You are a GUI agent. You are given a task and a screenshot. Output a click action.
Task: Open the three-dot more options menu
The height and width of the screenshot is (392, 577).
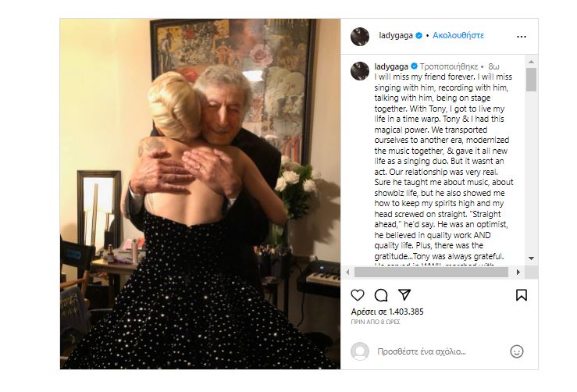coord(522,37)
